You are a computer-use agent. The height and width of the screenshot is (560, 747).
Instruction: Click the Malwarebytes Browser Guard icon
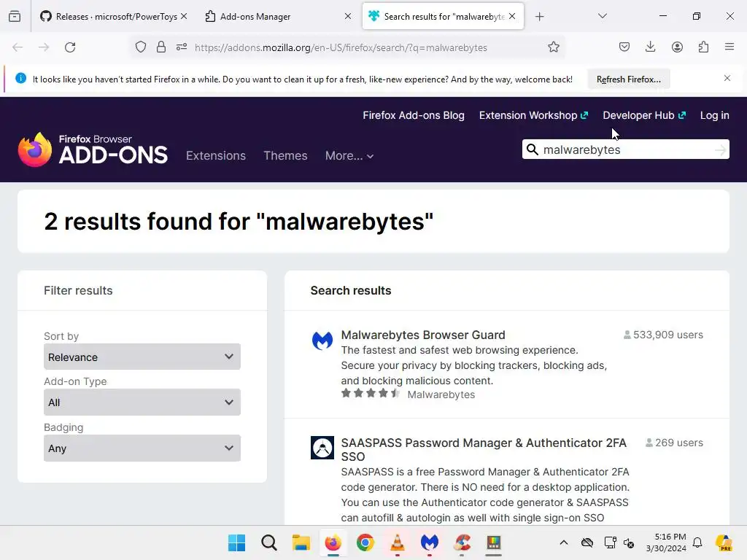[322, 340]
